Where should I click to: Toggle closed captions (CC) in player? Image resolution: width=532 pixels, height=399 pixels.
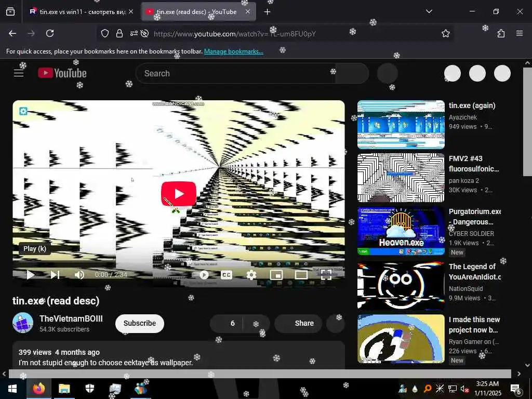pos(227,275)
